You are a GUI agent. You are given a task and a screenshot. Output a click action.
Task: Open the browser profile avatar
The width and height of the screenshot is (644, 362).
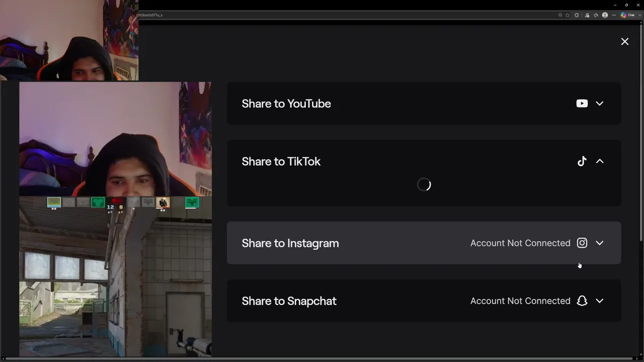(605, 15)
